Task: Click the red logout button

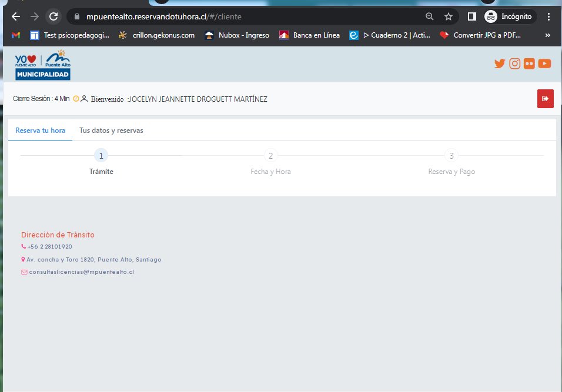Action: (545, 99)
